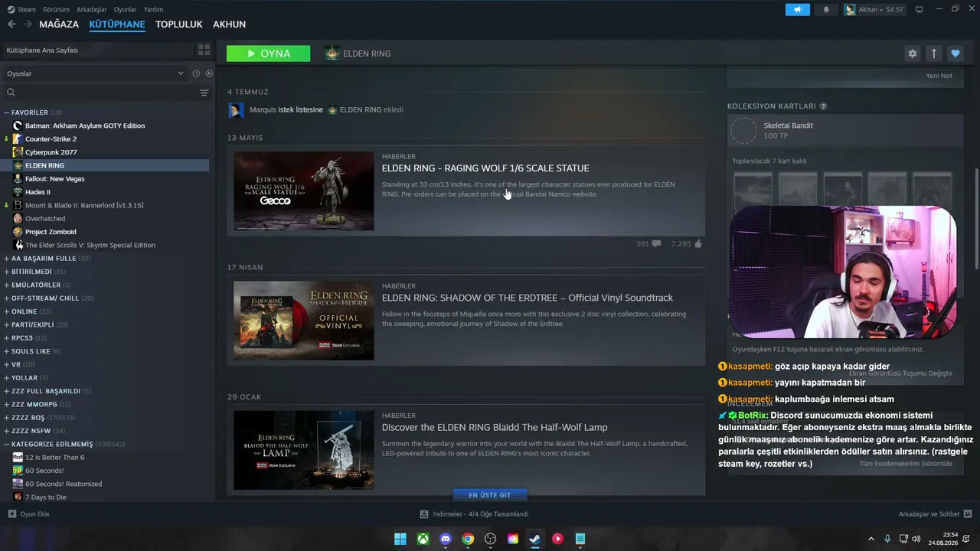Image resolution: width=980 pixels, height=551 pixels.
Task: Open the Oyunlar menu in the menu bar
Action: pos(126,10)
